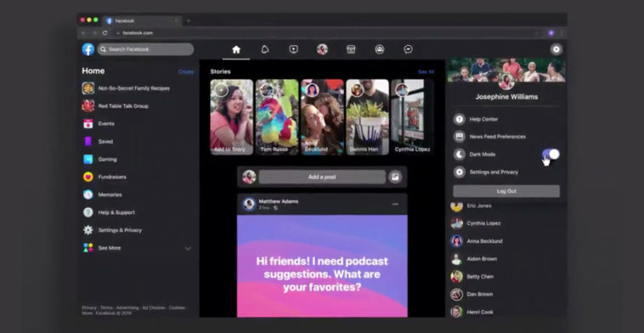The width and height of the screenshot is (644, 333).
Task: Click the Create link beside Home
Action: (x=186, y=71)
